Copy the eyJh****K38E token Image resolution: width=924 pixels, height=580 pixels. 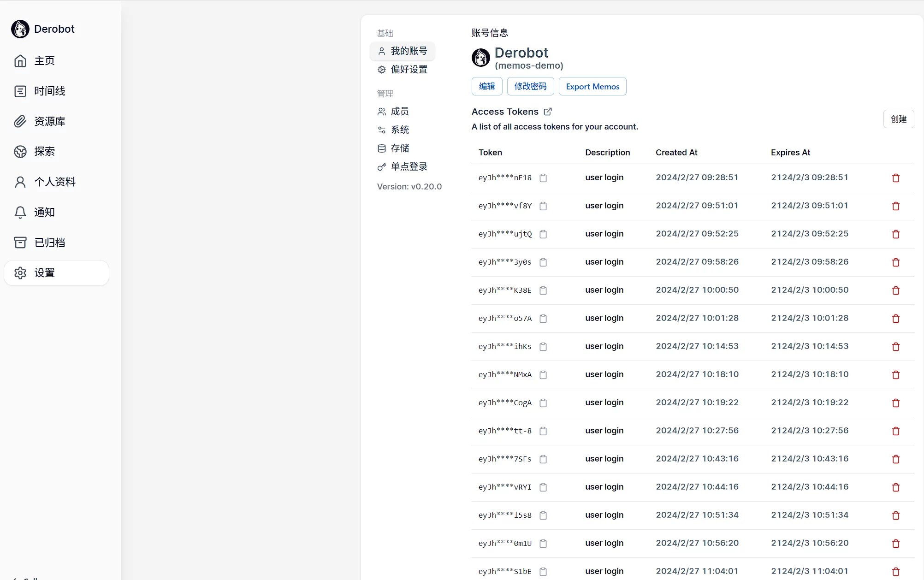(x=543, y=290)
